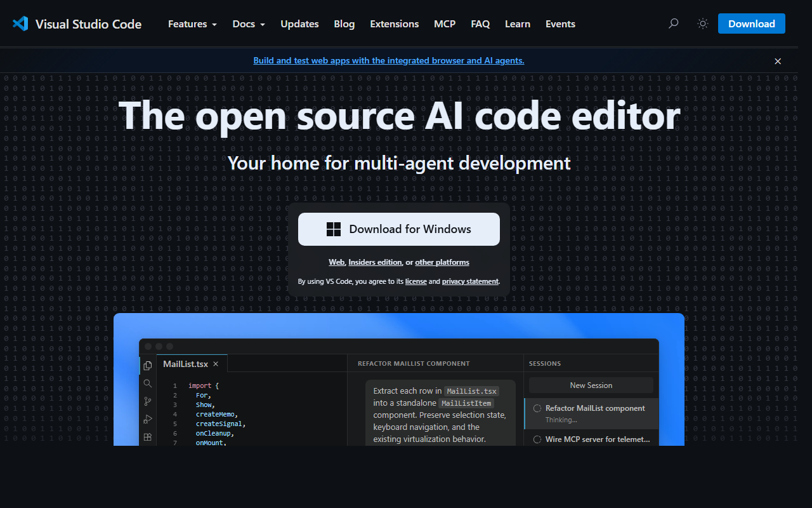Open the integrated browser announcement link
This screenshot has height=508, width=812.
coord(389,61)
